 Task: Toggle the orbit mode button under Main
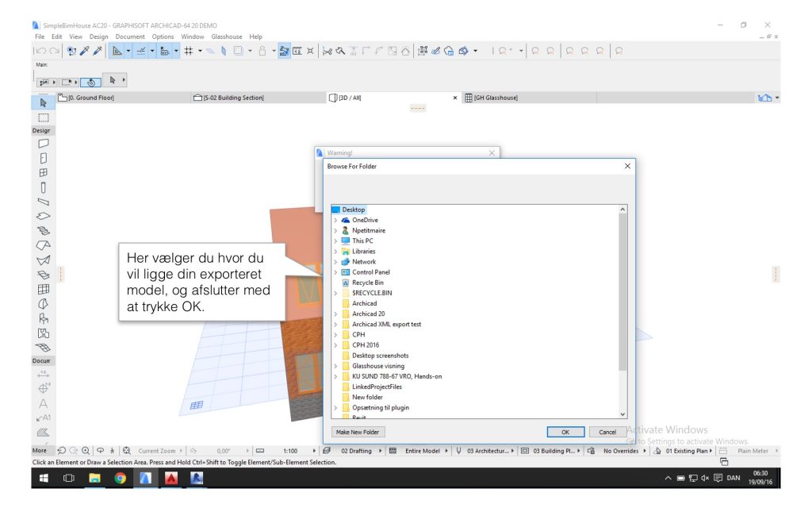tap(90, 82)
